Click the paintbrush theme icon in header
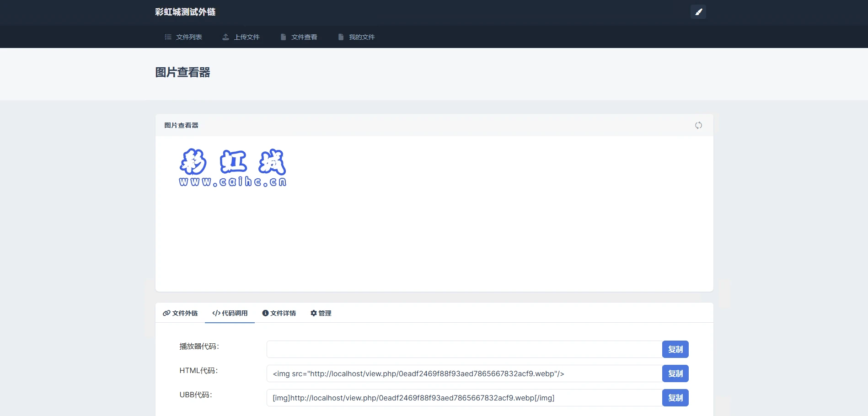The height and width of the screenshot is (416, 868). click(698, 12)
